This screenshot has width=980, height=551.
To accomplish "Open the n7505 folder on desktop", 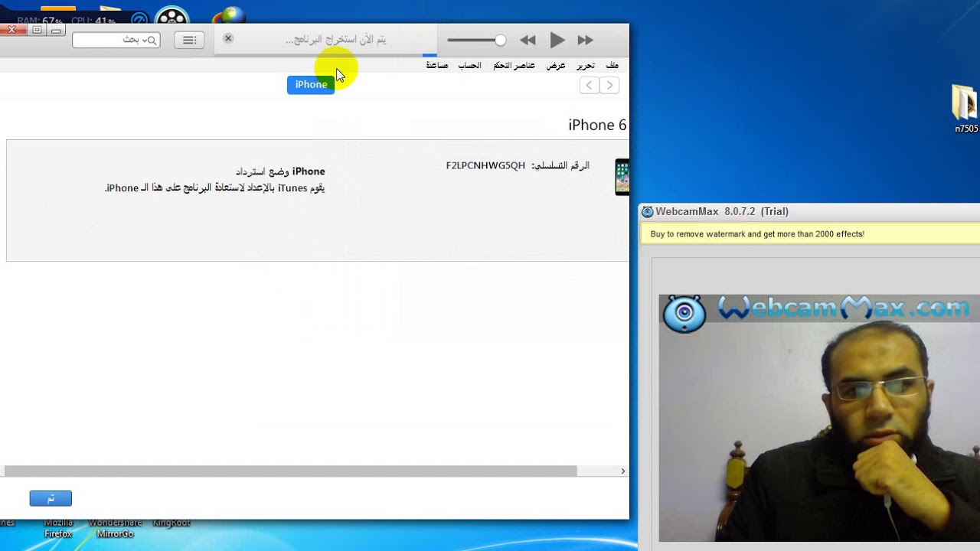I will click(x=965, y=109).
